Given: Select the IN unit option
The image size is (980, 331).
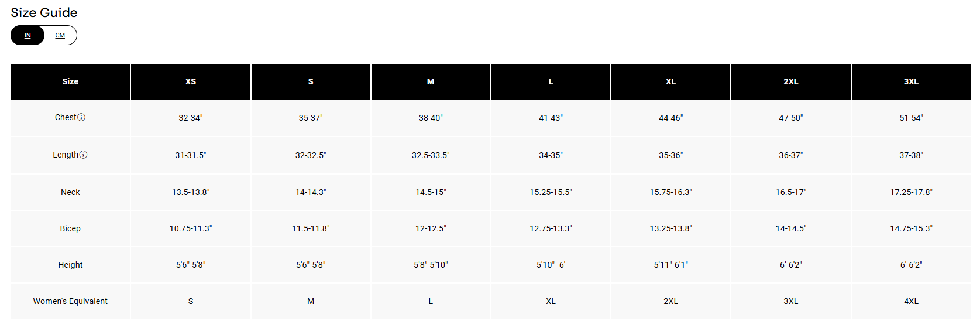Looking at the screenshot, I should (x=27, y=35).
